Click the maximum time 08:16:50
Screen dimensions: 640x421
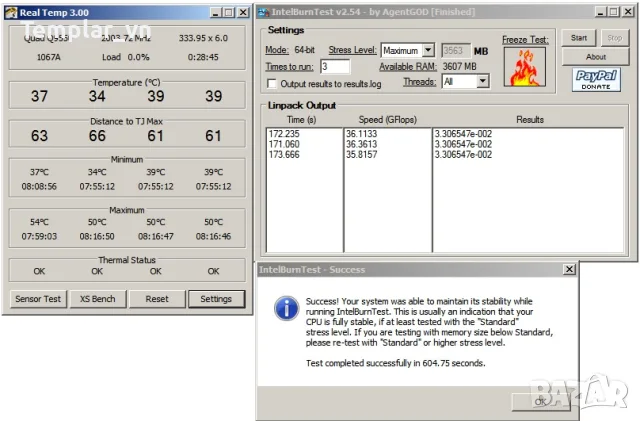click(97, 236)
